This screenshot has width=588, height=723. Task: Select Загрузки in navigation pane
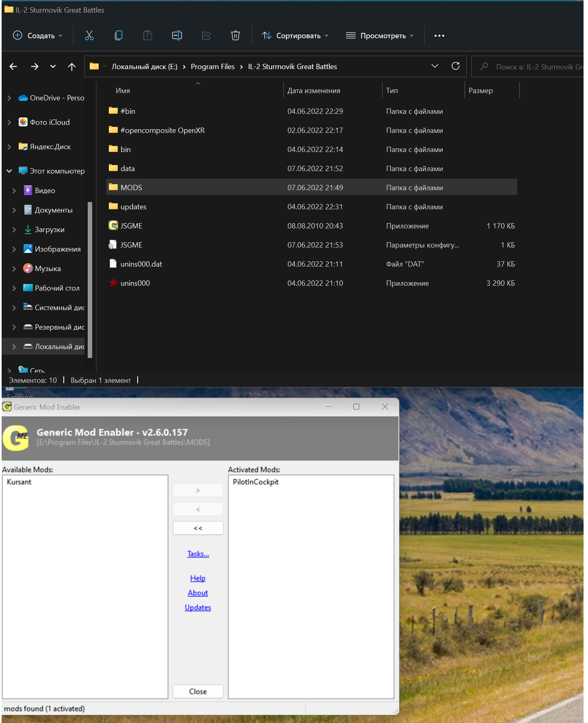(50, 230)
